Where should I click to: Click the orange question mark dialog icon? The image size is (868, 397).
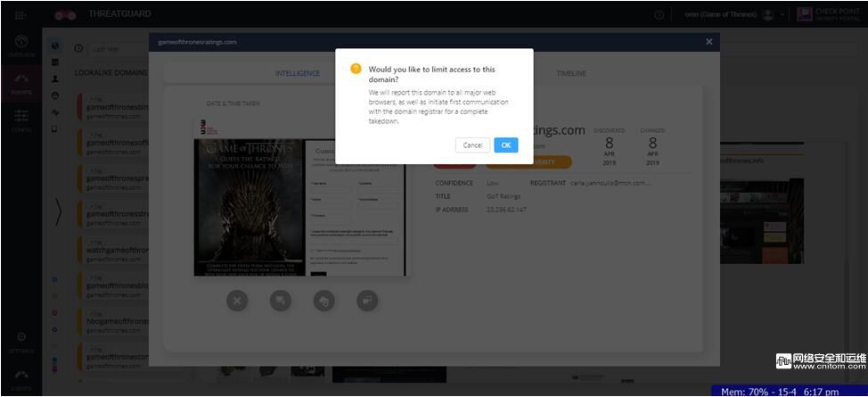(x=356, y=70)
